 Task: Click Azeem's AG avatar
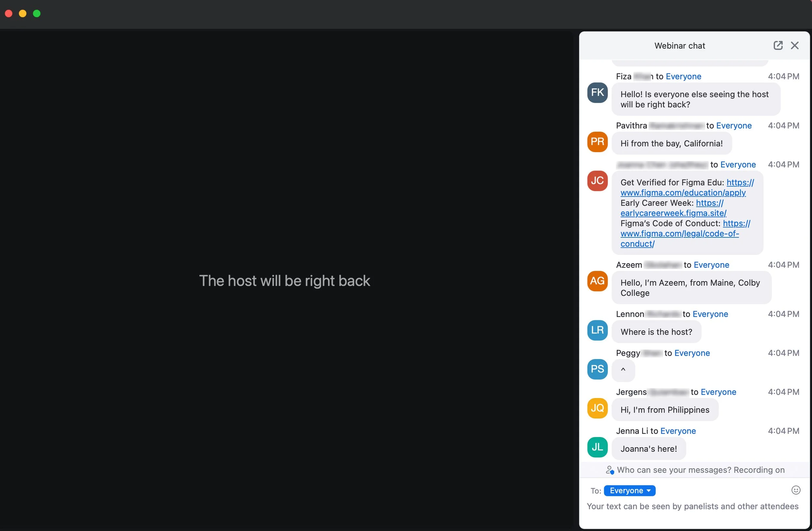(x=597, y=281)
